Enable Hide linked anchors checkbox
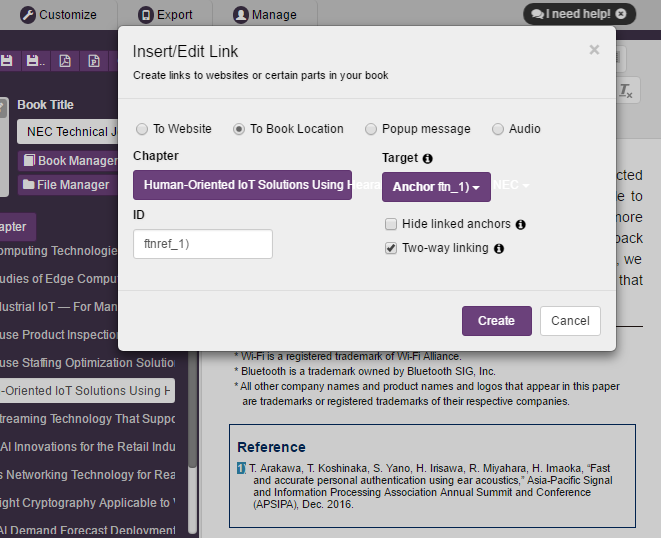This screenshot has height=539, width=661. [x=391, y=224]
